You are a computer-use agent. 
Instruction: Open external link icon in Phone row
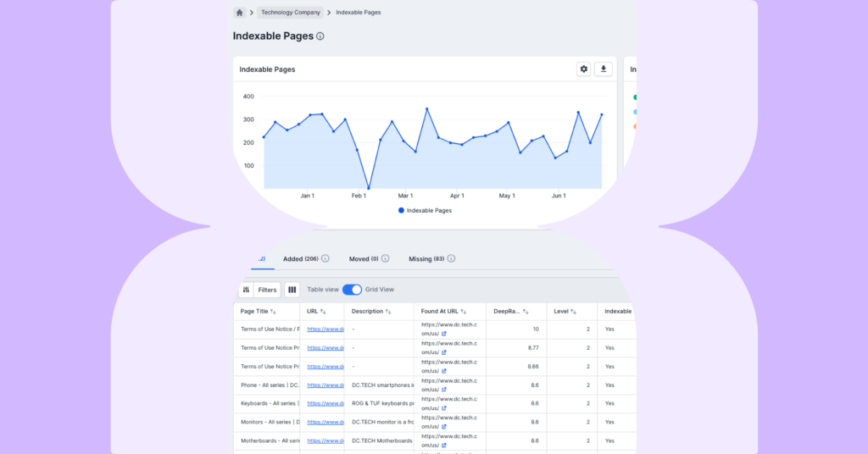point(444,390)
